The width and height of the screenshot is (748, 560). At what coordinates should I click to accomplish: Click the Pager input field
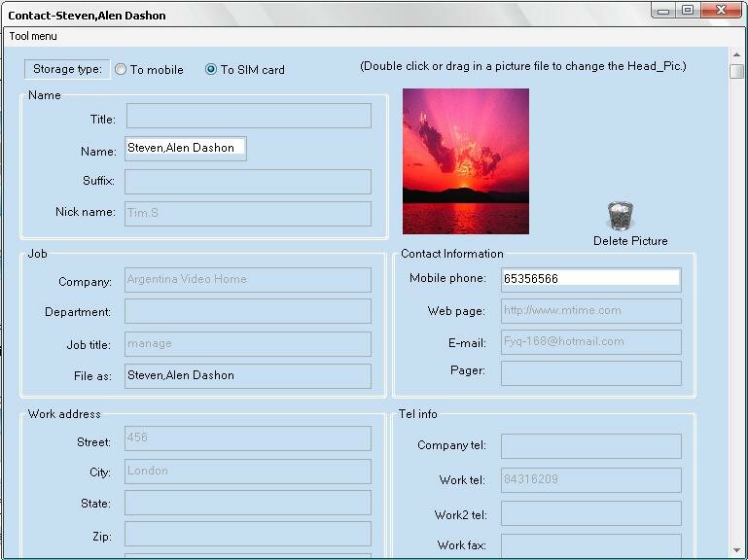[591, 373]
